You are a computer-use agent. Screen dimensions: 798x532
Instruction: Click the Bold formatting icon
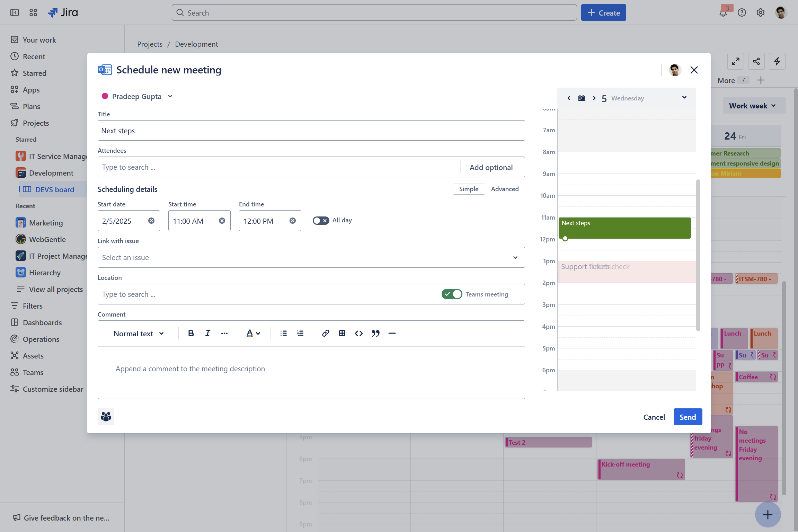[x=191, y=333]
